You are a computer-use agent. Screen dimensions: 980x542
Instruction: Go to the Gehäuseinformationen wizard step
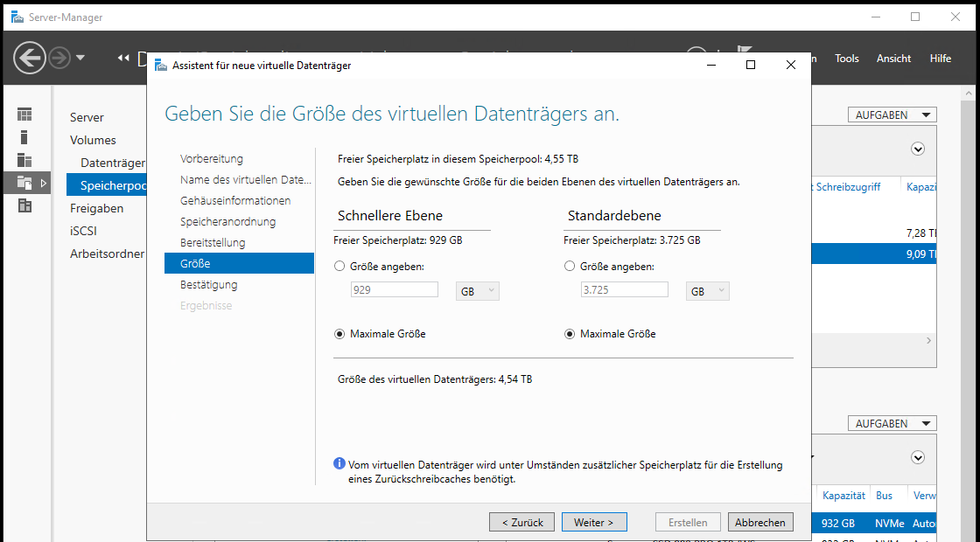tap(235, 200)
